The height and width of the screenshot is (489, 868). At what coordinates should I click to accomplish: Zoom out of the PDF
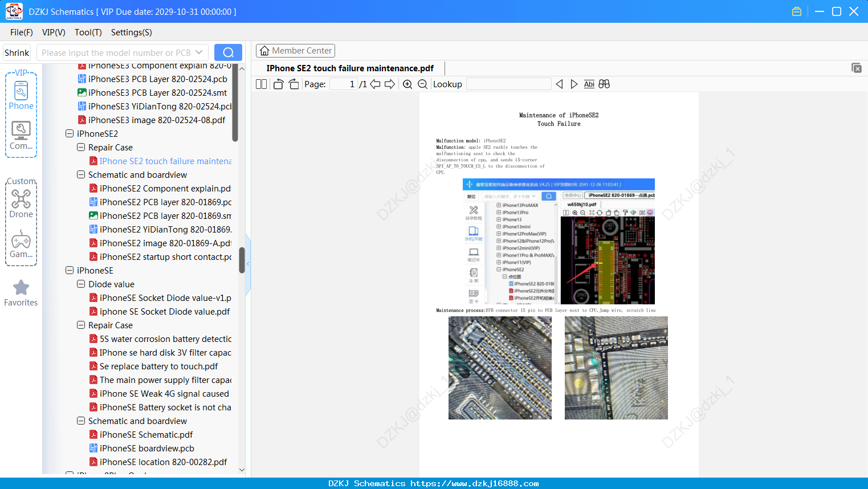tap(423, 84)
